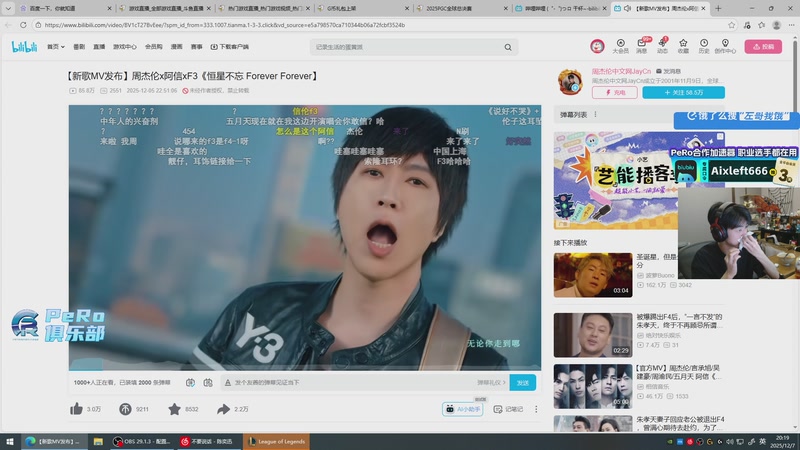
Task: Open the 消息 messages icon
Action: pyautogui.click(x=641, y=46)
